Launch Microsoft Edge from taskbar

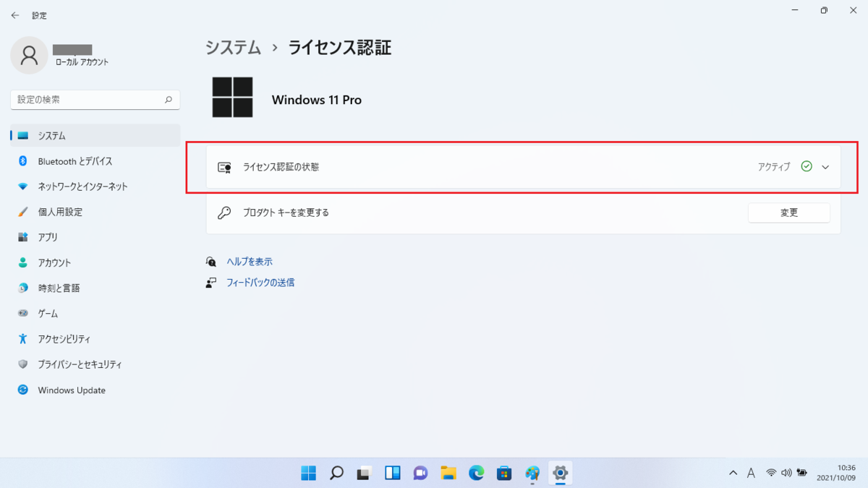coord(476,473)
